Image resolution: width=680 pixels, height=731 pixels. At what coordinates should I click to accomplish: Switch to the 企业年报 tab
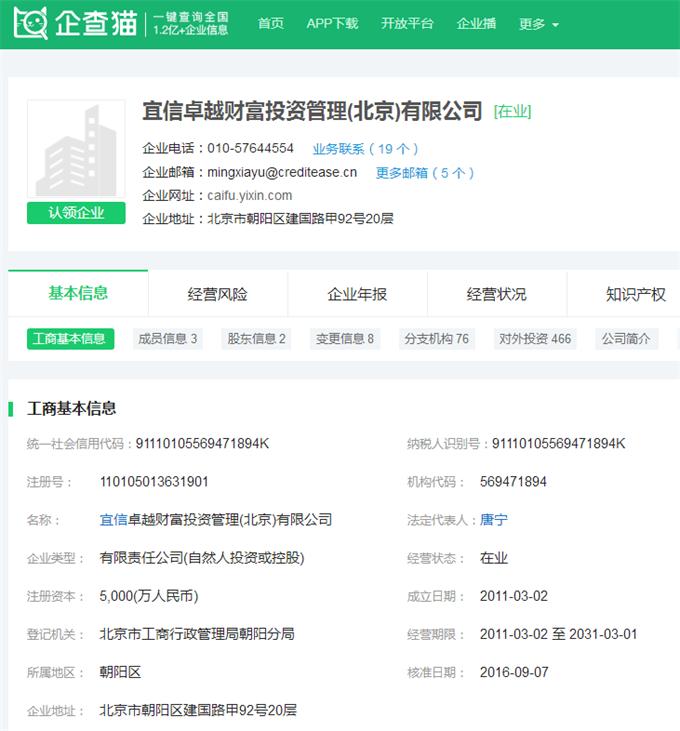pyautogui.click(x=357, y=294)
